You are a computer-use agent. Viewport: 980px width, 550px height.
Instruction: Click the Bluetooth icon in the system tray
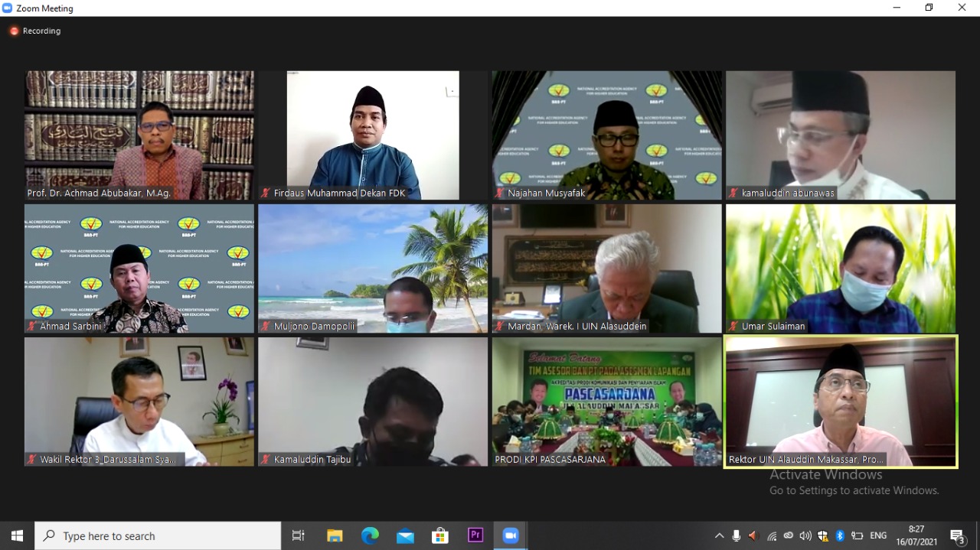(840, 535)
